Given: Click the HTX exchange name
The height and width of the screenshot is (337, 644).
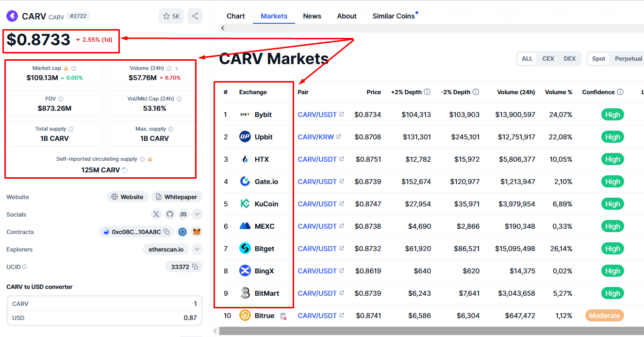Looking at the screenshot, I should point(262,159).
